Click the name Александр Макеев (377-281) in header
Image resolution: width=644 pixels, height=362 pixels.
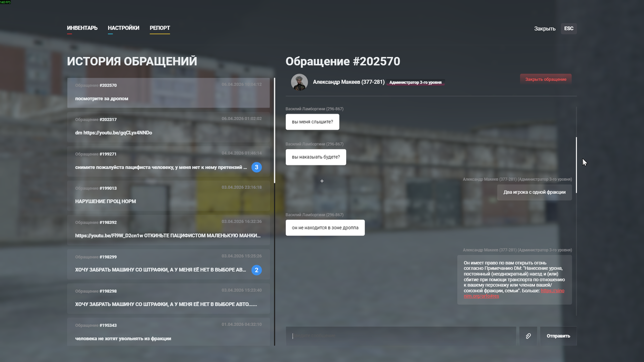coord(349,82)
